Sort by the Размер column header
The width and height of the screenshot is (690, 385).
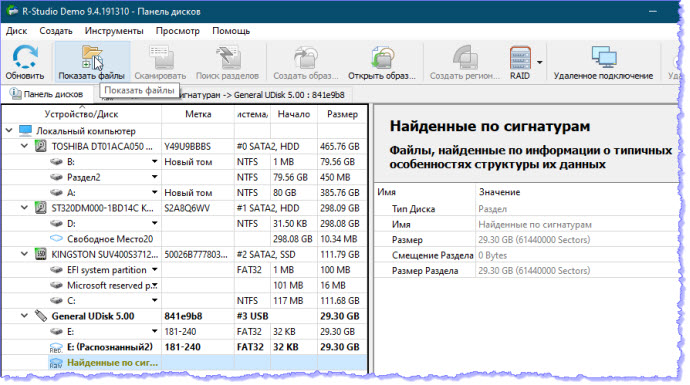[342, 114]
